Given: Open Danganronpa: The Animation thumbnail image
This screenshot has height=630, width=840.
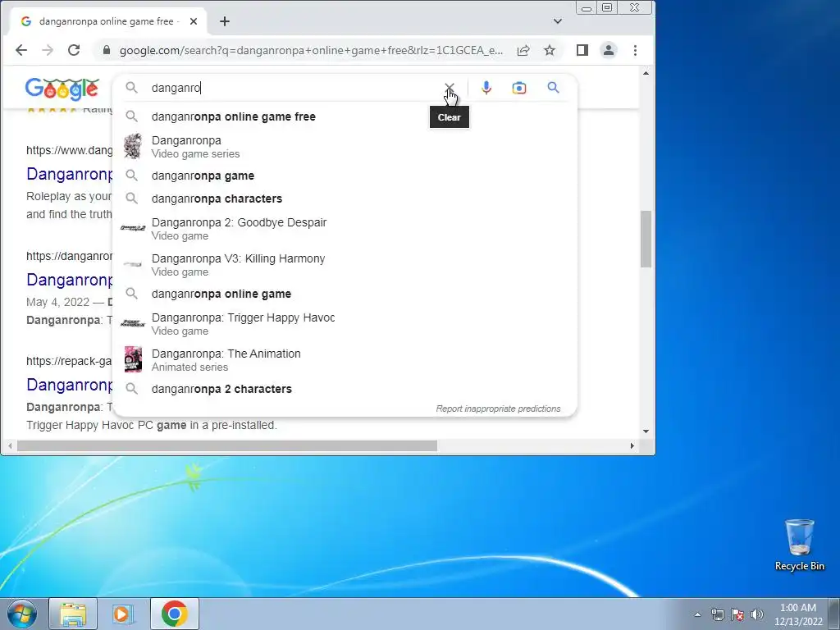Looking at the screenshot, I should point(133,359).
